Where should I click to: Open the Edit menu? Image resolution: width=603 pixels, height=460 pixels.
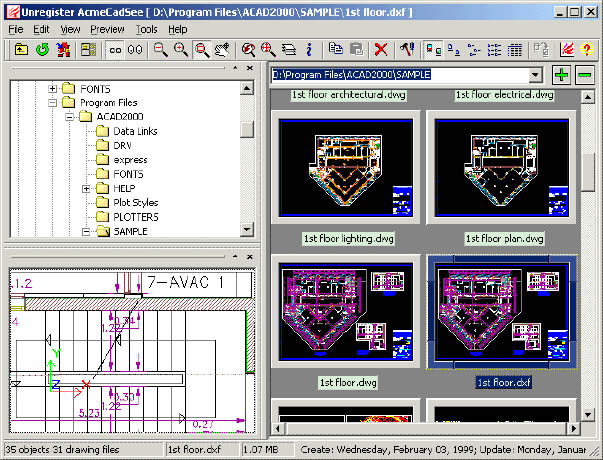[41, 30]
